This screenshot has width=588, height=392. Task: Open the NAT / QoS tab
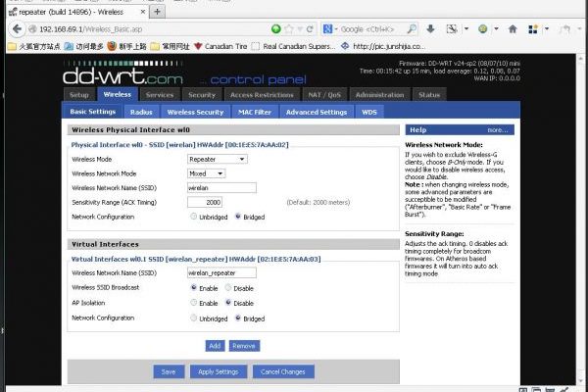point(324,95)
